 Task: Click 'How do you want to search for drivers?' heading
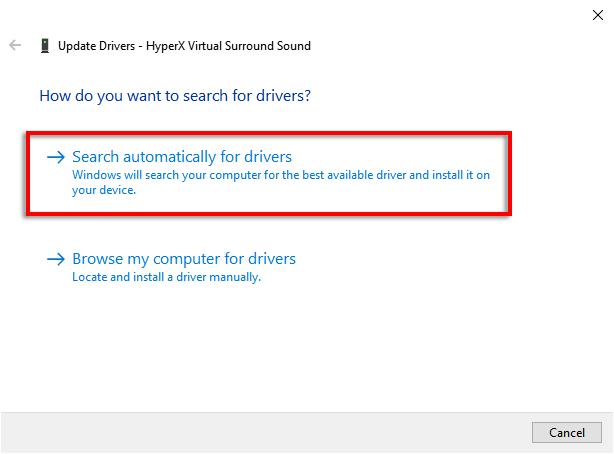(175, 96)
